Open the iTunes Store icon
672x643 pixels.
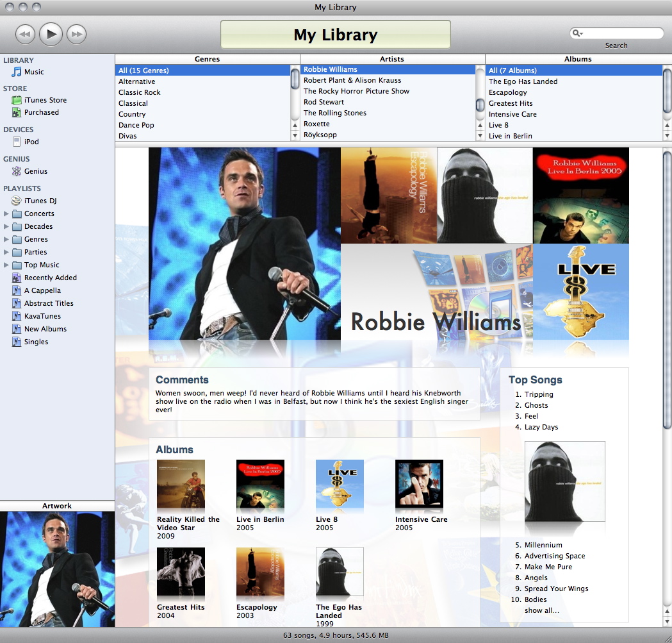click(x=16, y=100)
